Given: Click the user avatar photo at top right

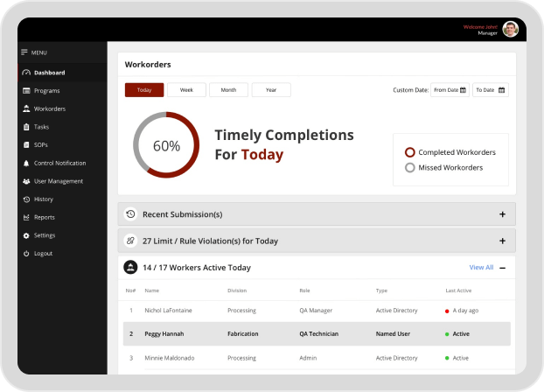Looking at the screenshot, I should 510,30.
